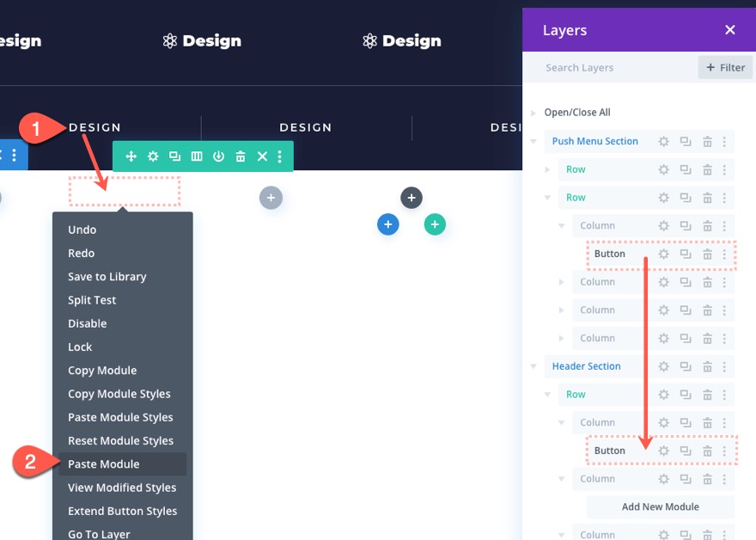Click Add New Module in the Layers panel
756x540 pixels.
[x=659, y=506]
